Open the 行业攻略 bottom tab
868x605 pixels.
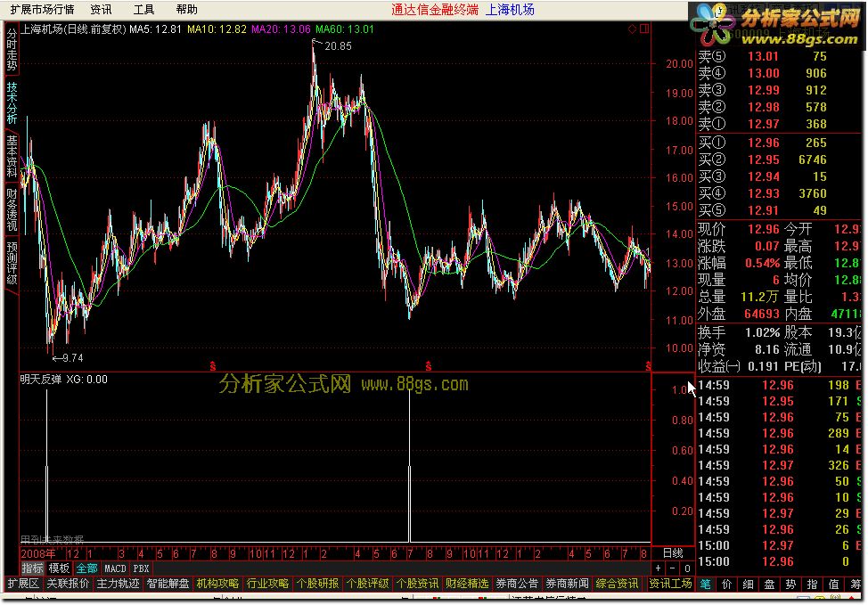(267, 584)
